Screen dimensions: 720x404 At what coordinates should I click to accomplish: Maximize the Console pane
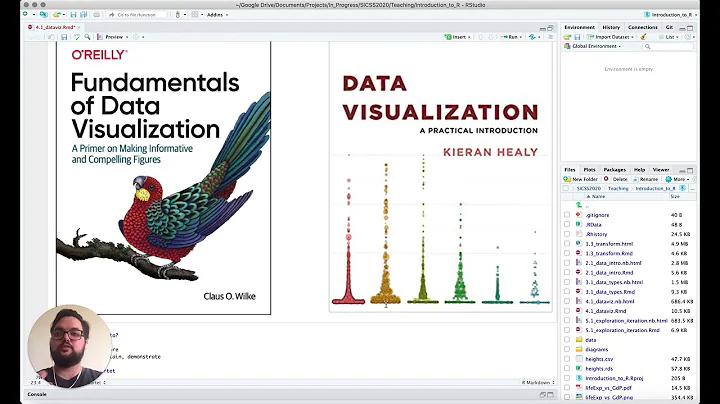click(550, 394)
